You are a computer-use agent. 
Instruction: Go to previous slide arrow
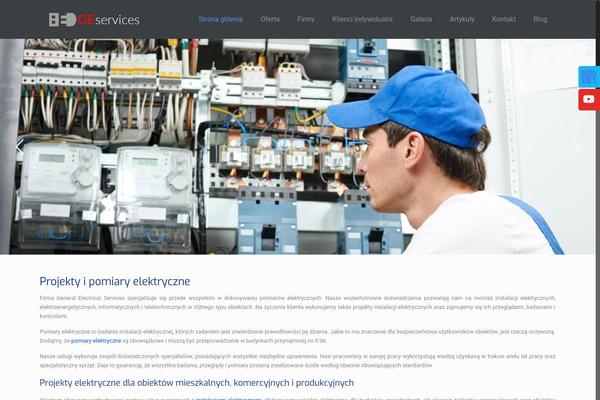[20, 146]
